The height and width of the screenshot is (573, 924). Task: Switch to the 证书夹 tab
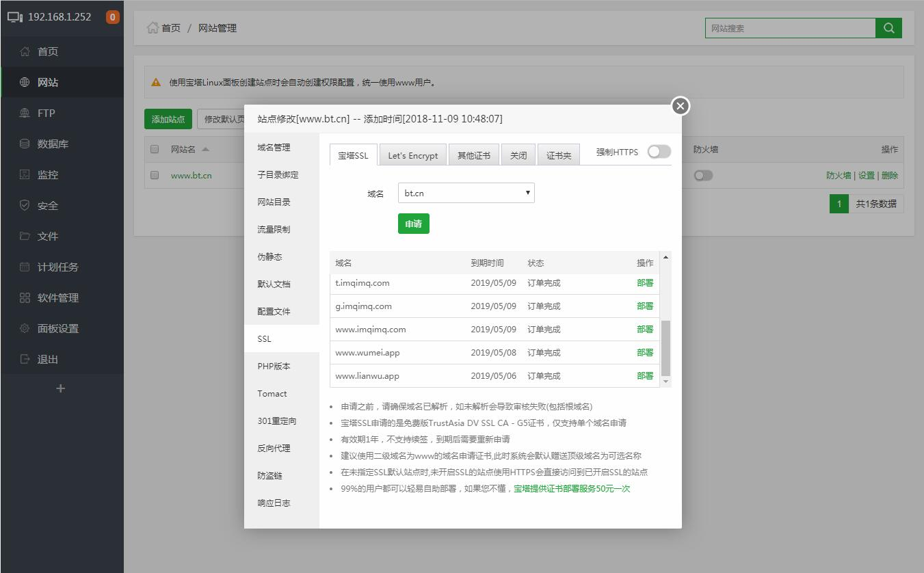pos(559,155)
